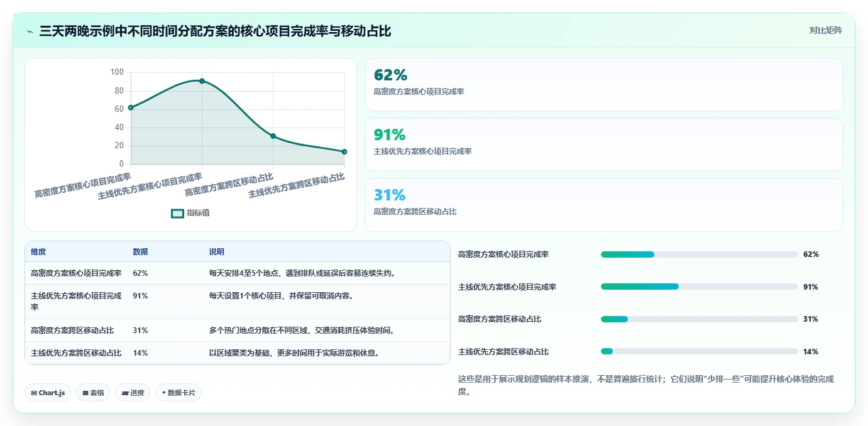Select the Chart.js tag chip
Viewport: 868px width, 426px height.
tap(48, 393)
